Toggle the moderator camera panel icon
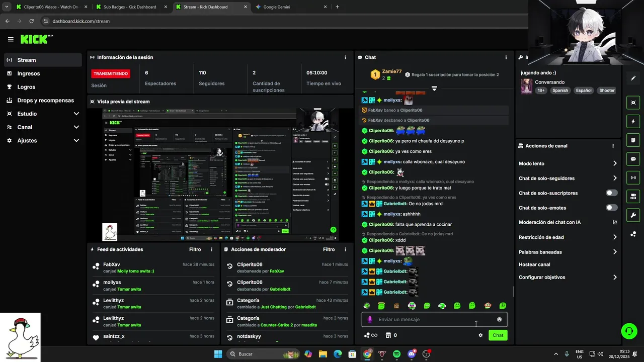 [x=633, y=196]
